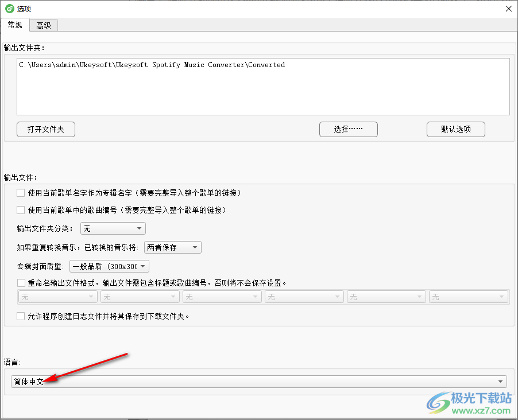Open the 输出文件夹分类 dropdown
This screenshot has height=420, width=518.
(x=113, y=228)
